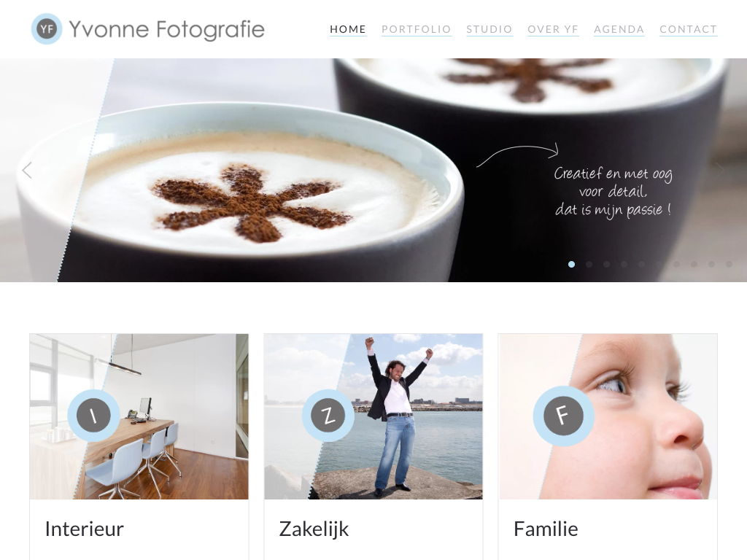Viewport: 747px width, 560px height.
Task: Click the YF logo circle icon
Action: pyautogui.click(x=47, y=29)
